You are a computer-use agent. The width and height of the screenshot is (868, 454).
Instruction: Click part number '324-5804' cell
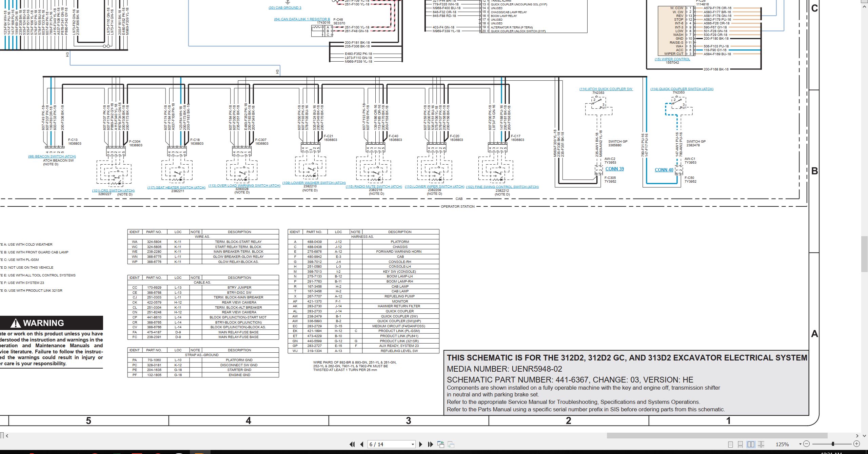tap(154, 242)
